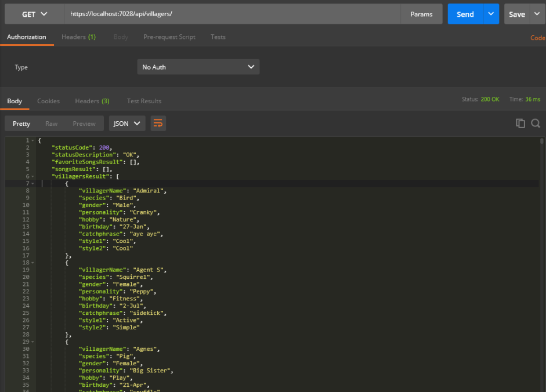The image size is (546, 392).
Task: Open the response format dropdown showing JSON
Action: (126, 123)
